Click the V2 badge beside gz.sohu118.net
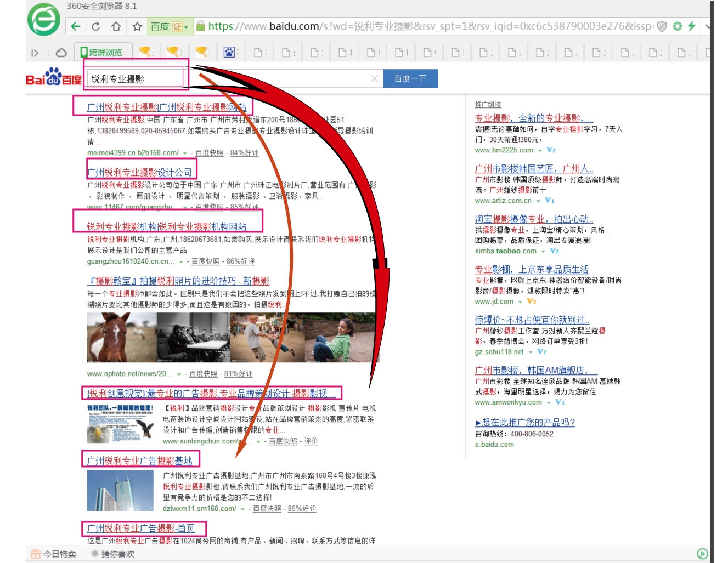The image size is (728, 563). tap(542, 352)
